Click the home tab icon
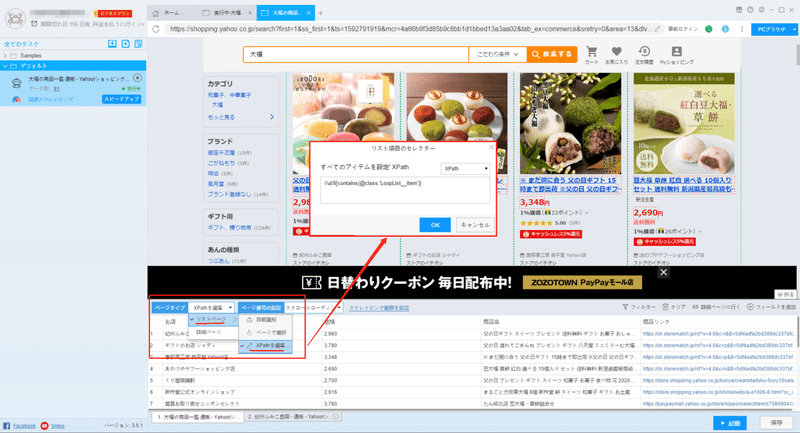Screen dimensions: 800x433 pos(156,13)
